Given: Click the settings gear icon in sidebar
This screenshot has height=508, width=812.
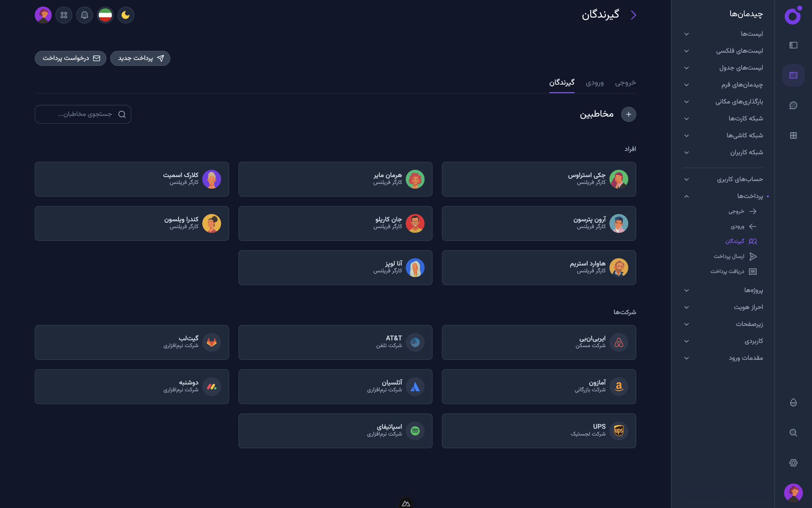Looking at the screenshot, I should click(793, 463).
